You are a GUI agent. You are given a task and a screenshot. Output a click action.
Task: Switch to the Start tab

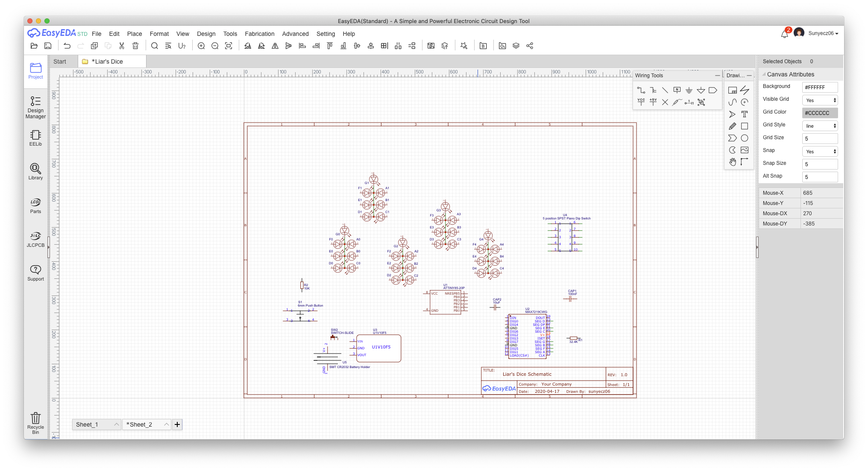click(60, 61)
